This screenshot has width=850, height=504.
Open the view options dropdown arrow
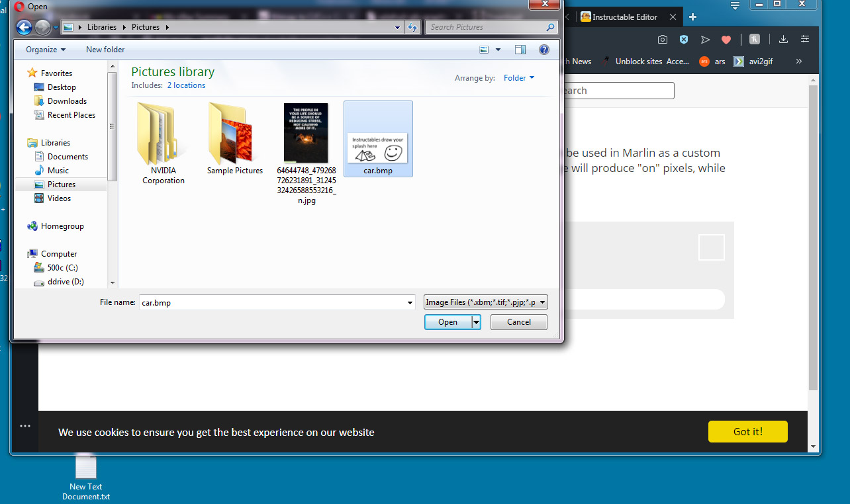pyautogui.click(x=498, y=50)
